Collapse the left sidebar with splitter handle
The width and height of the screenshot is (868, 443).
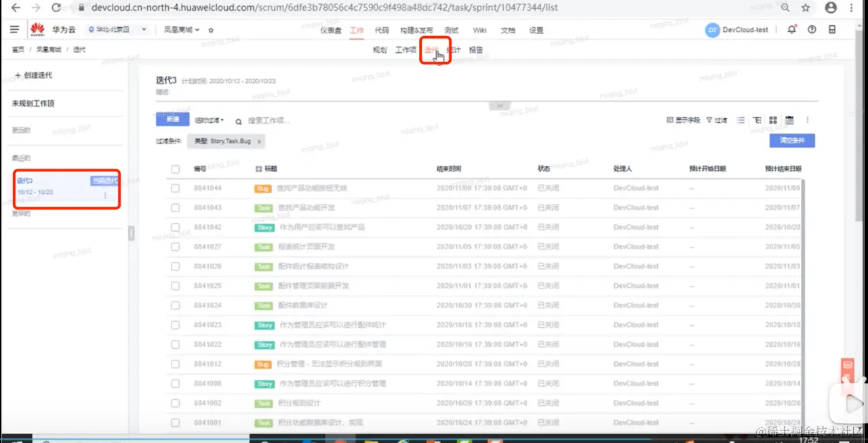pos(132,233)
